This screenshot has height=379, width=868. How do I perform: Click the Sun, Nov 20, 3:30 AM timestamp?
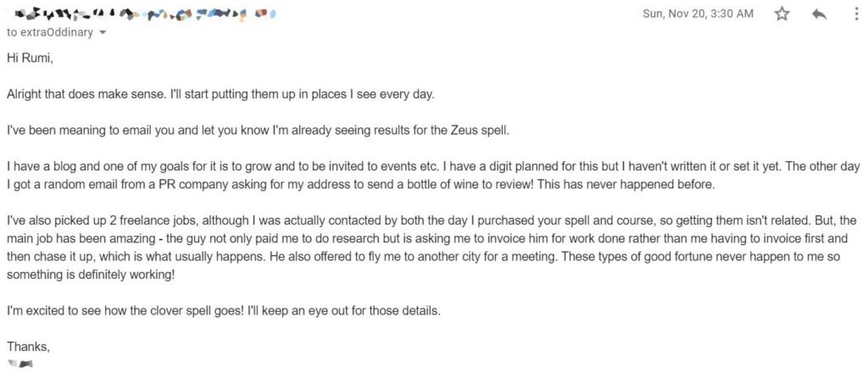698,14
